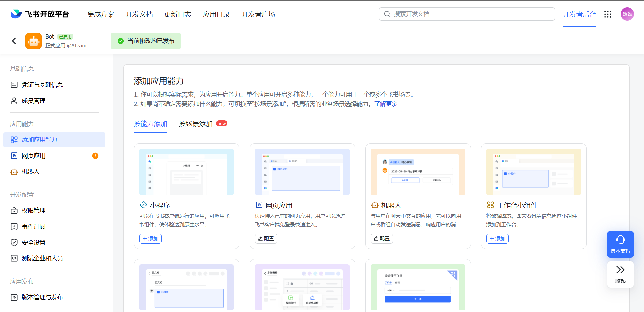
Task: Click the 网页应用 card preview thumbnail
Action: tap(302, 172)
